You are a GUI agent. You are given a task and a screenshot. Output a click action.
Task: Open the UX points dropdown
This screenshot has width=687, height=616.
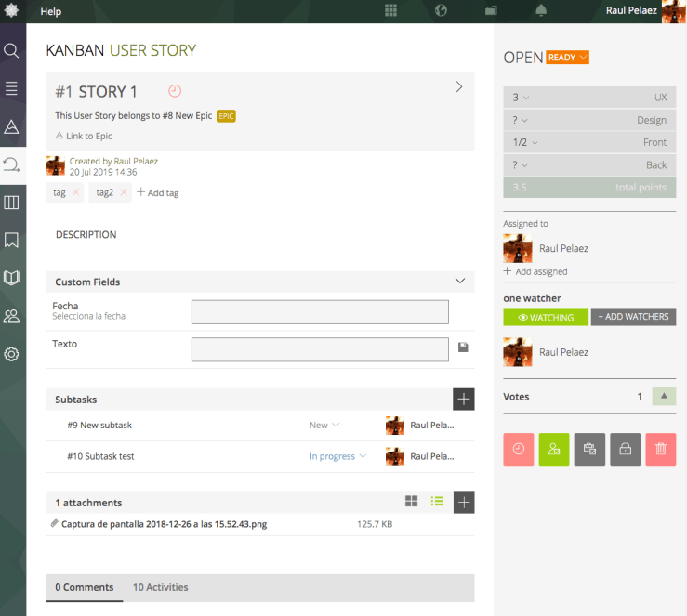522,98
